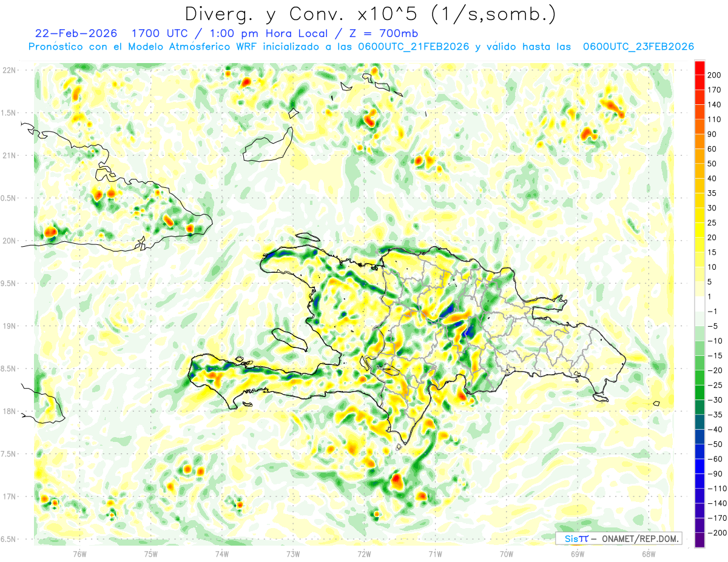The image size is (728, 562).
Task: Select the blue swatch between -60 and -90
Action: click(700, 467)
